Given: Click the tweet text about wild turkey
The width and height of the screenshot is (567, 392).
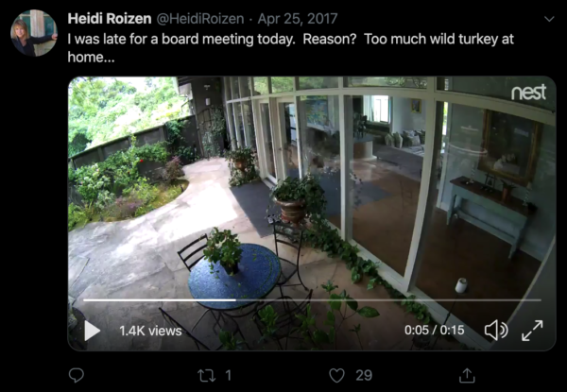Looking at the screenshot, I should point(290,47).
